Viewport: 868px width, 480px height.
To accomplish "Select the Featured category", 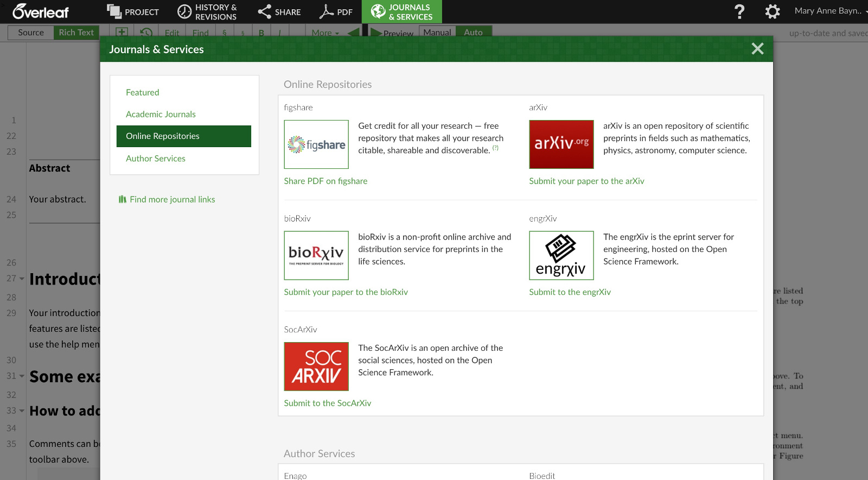I will click(143, 92).
